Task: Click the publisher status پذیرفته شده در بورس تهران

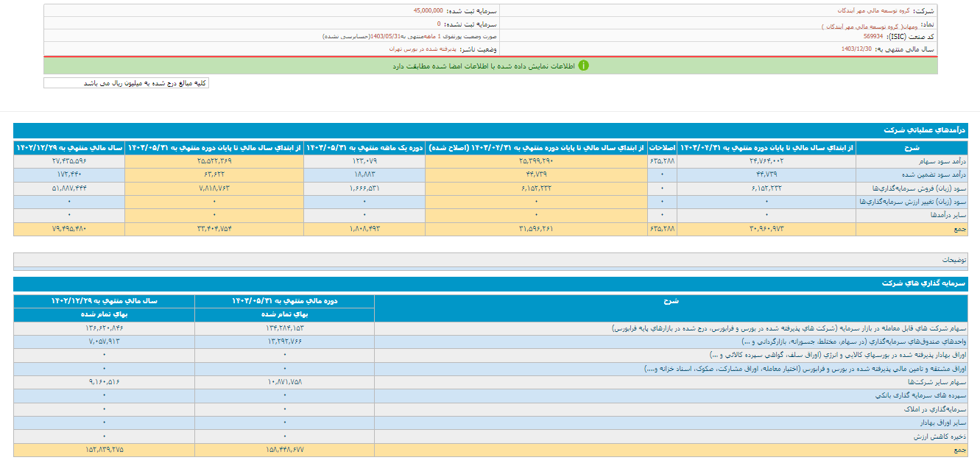Action: (x=423, y=49)
